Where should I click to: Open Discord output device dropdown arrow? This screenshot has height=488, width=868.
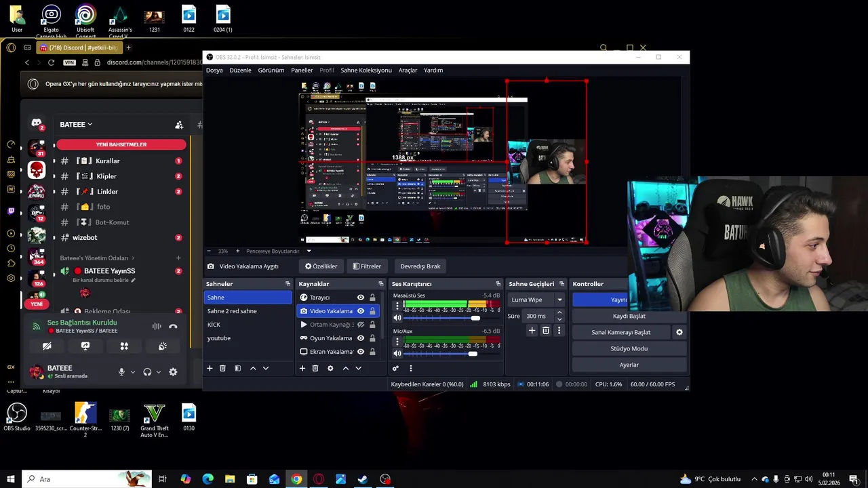point(159,371)
